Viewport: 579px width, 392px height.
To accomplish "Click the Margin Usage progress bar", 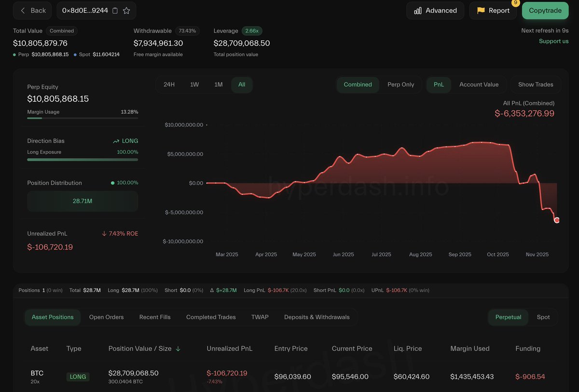I will [x=82, y=118].
